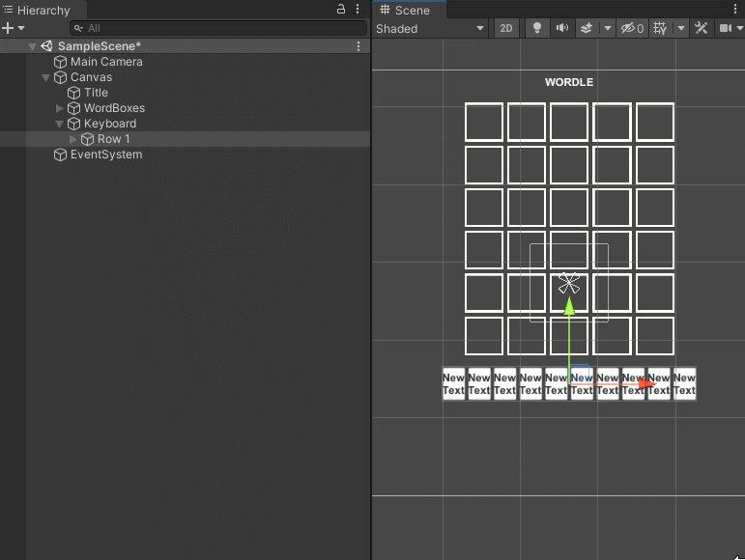This screenshot has width=745, height=560.
Task: Open the component tools wrench icon
Action: [x=702, y=28]
